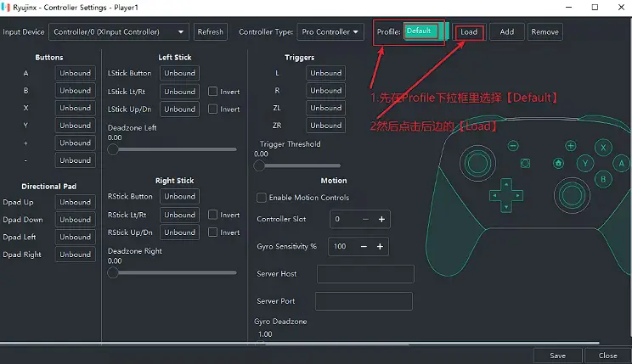Click the minus icon for Controller Slot

click(366, 219)
